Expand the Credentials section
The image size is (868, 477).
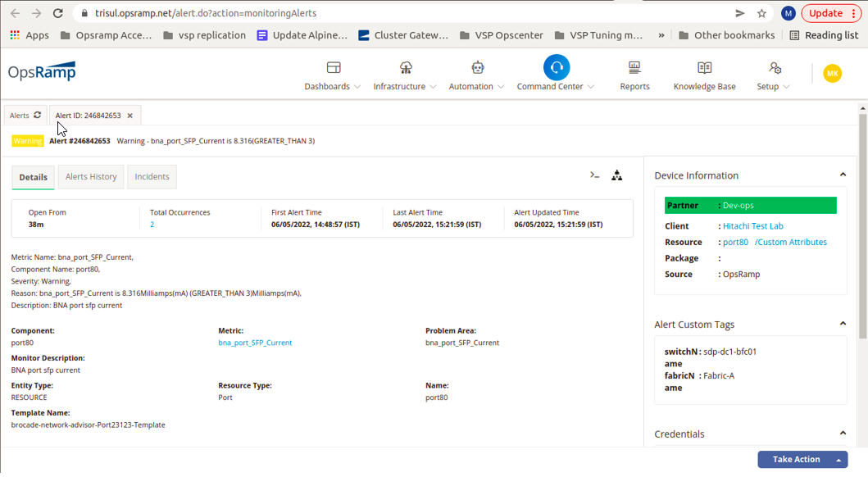coord(843,433)
